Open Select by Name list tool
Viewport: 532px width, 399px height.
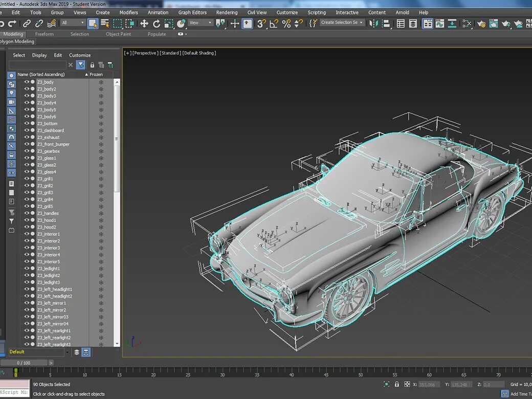(x=105, y=23)
